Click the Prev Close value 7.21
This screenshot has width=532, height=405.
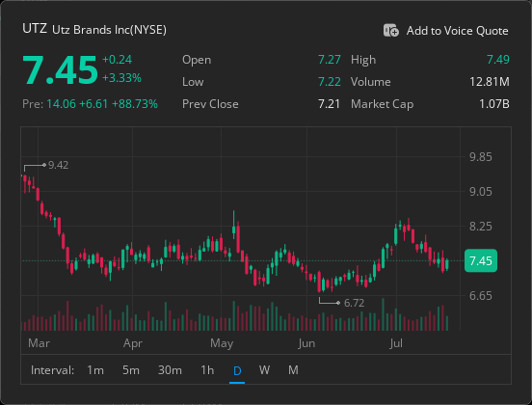point(329,104)
